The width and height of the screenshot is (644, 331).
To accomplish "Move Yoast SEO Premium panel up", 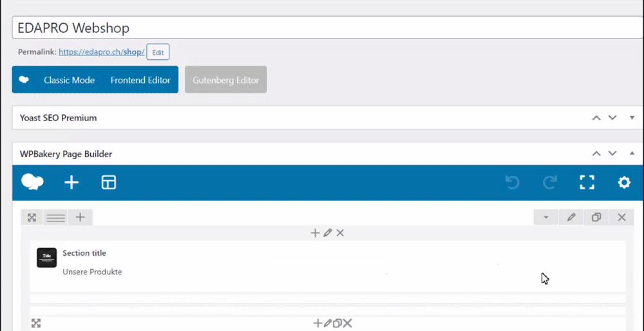I will pyautogui.click(x=596, y=118).
